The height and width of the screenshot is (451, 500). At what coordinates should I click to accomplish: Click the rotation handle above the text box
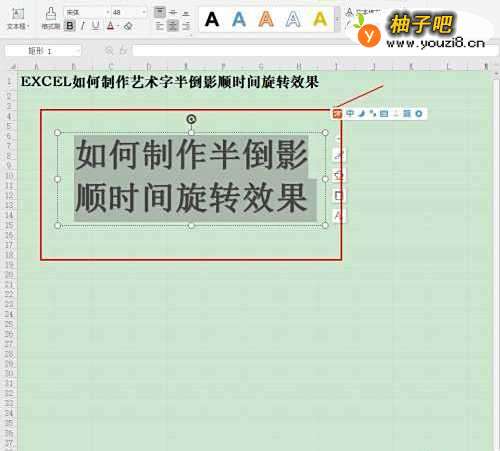191,119
